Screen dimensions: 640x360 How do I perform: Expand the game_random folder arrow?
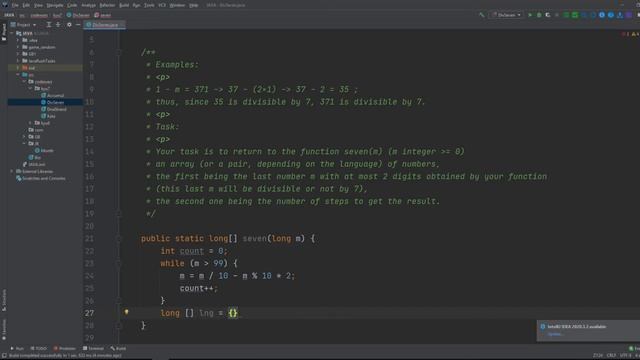tap(18, 47)
